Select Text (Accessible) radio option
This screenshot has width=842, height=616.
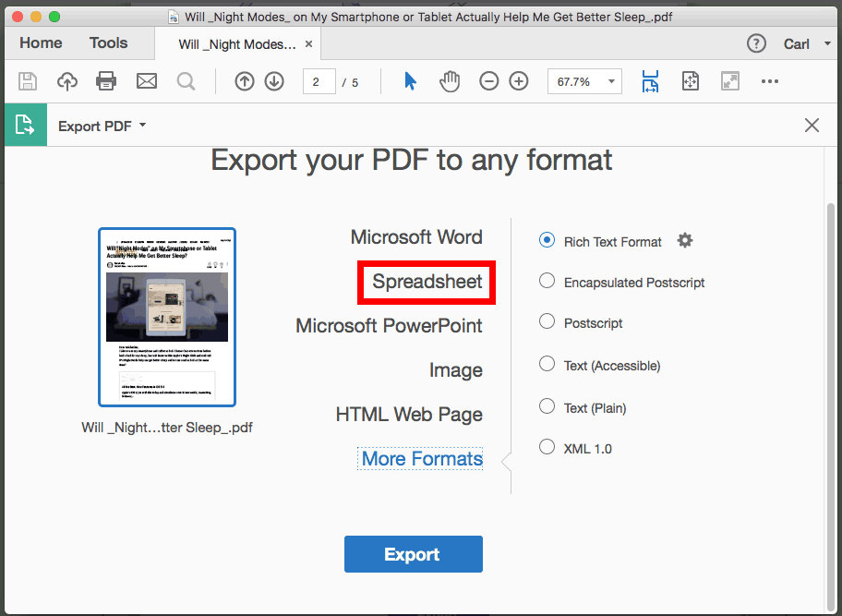coord(547,364)
